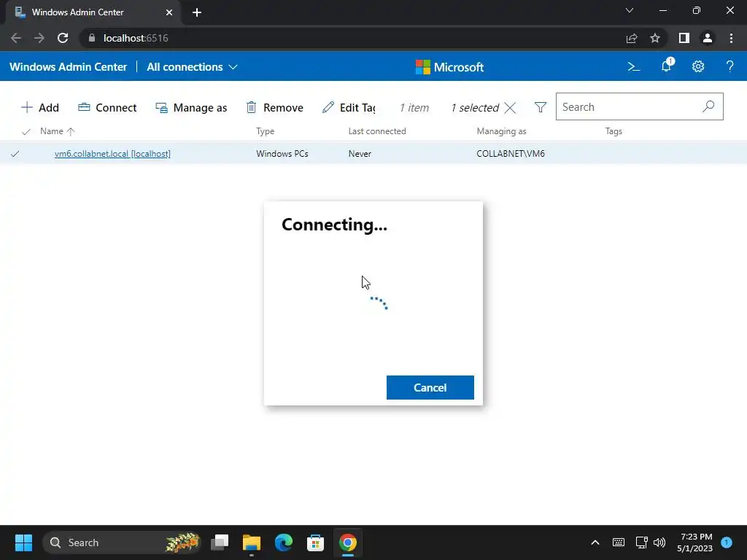Open the network tray icon

point(641,542)
